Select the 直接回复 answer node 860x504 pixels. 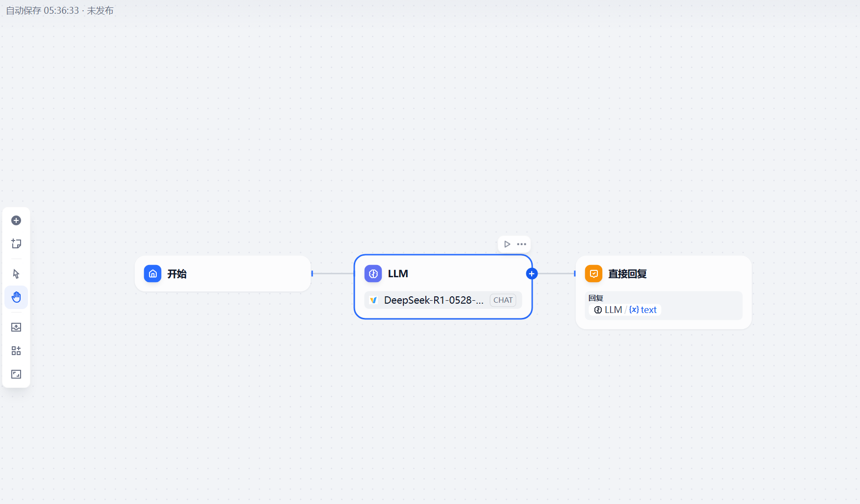663,292
